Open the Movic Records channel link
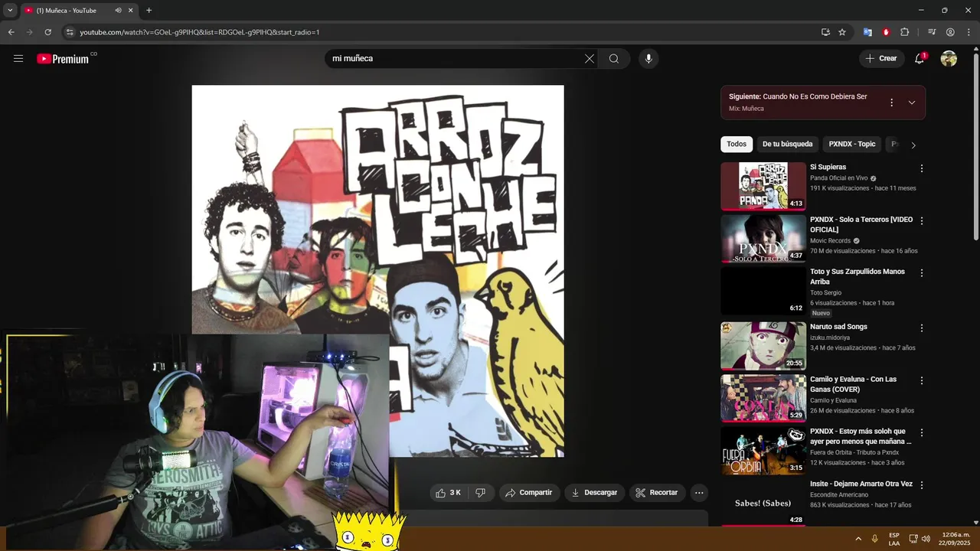 click(830, 240)
